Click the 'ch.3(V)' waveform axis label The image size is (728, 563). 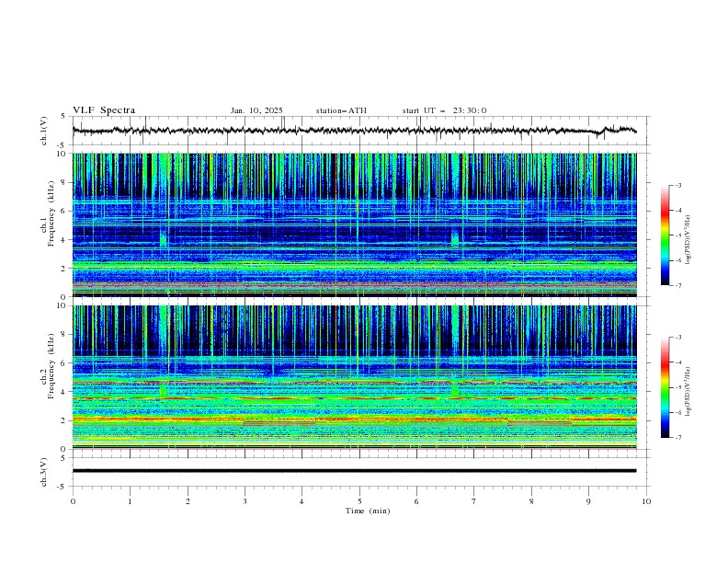(x=44, y=472)
